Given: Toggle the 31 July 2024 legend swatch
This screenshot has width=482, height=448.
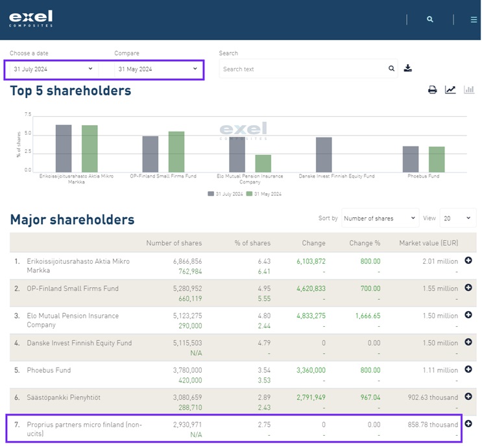Looking at the screenshot, I should [211, 194].
